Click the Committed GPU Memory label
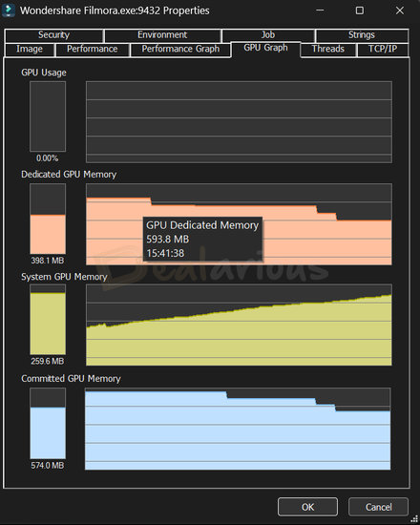Screen dimensions: 420x525 pyautogui.click(x=71, y=379)
